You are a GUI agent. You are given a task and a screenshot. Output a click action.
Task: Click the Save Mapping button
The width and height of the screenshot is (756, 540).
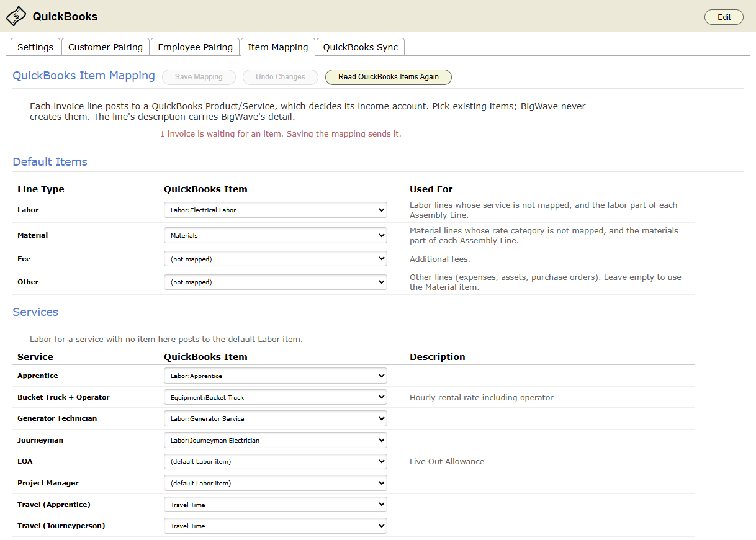[x=199, y=77]
